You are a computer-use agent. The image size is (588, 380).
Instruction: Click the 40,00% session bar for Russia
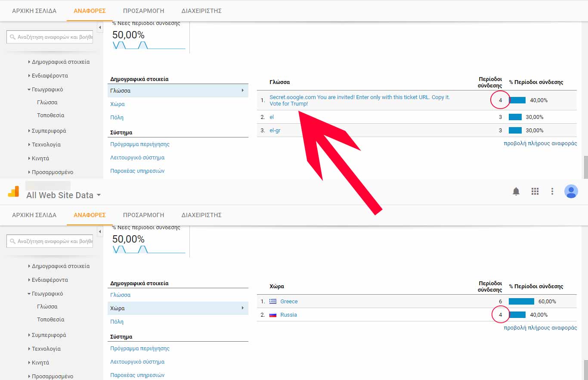click(517, 315)
